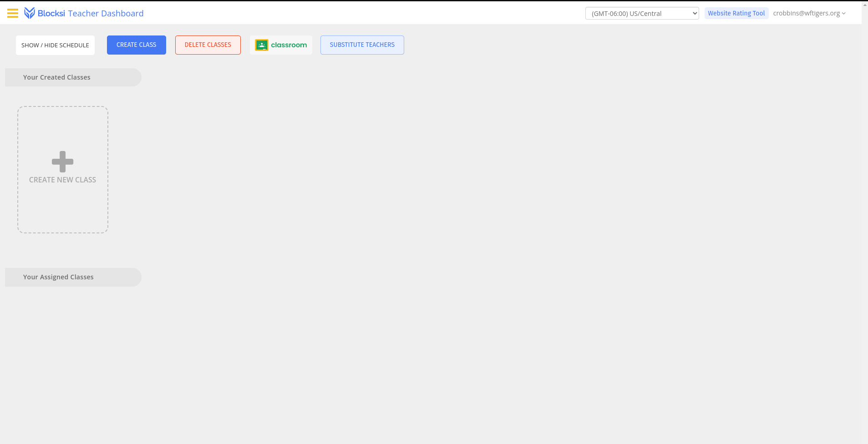The height and width of the screenshot is (444, 868).
Task: Click the green Google Classroom icon
Action: click(x=262, y=45)
